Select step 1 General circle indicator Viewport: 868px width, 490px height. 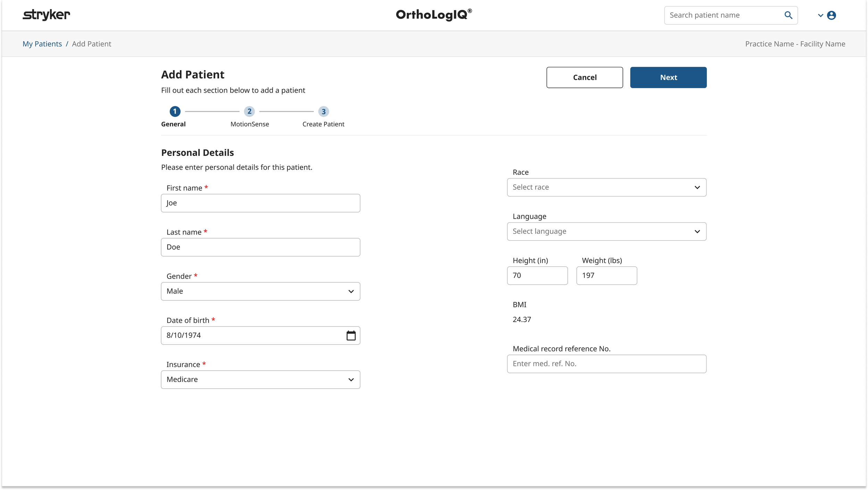[x=175, y=111]
